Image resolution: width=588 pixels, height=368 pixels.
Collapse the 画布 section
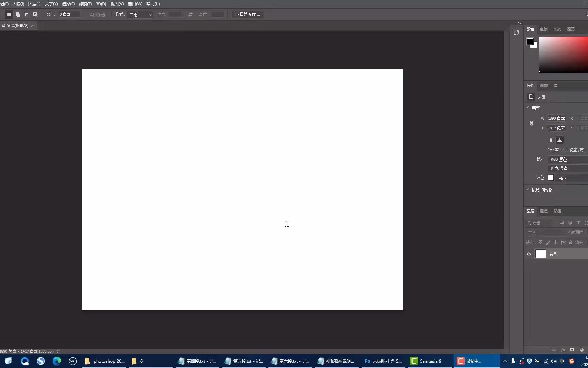[x=527, y=107]
